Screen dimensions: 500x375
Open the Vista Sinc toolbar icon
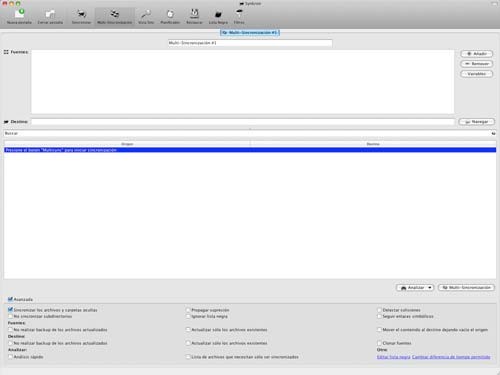pyautogui.click(x=146, y=16)
